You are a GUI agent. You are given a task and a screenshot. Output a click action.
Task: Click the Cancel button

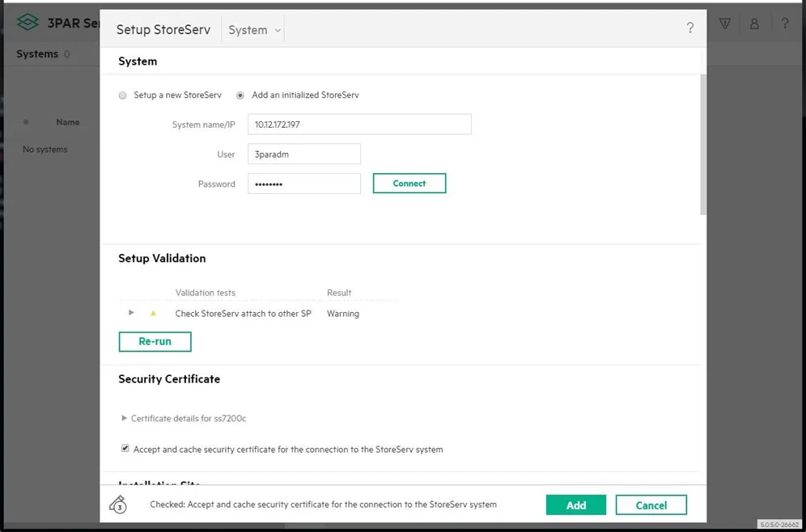(x=651, y=505)
